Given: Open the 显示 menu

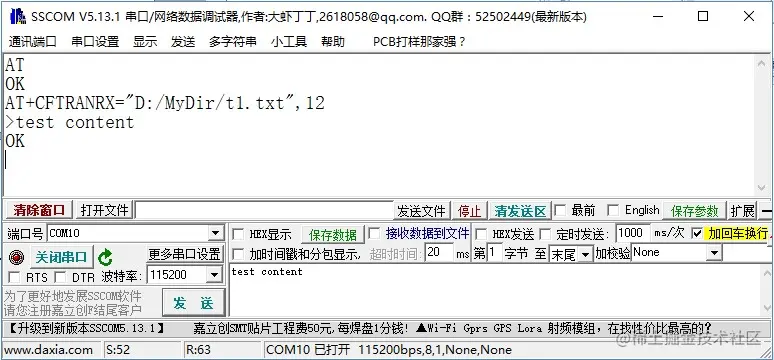Looking at the screenshot, I should pos(145,41).
